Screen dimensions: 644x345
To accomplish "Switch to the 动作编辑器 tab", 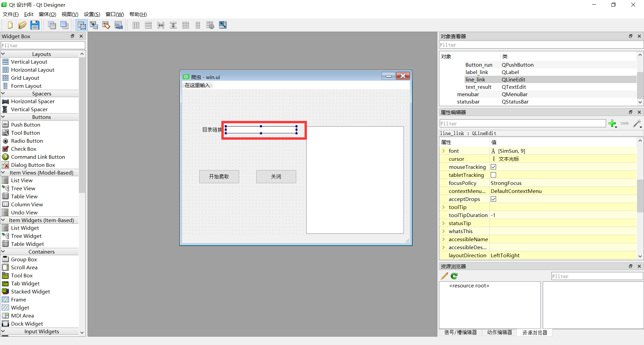I will 499,332.
